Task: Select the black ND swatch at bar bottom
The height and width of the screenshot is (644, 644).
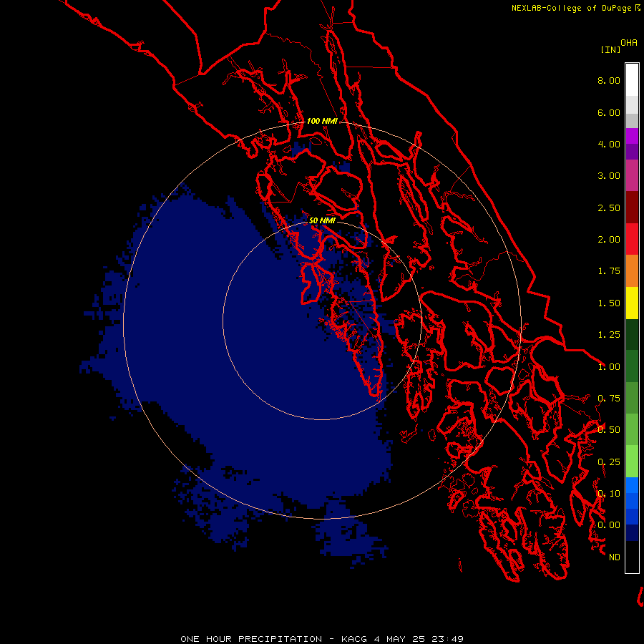Action: pyautogui.click(x=632, y=557)
